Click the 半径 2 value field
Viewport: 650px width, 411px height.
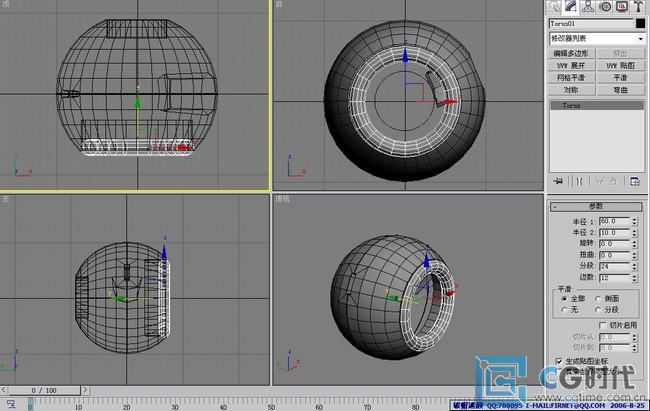(x=615, y=233)
